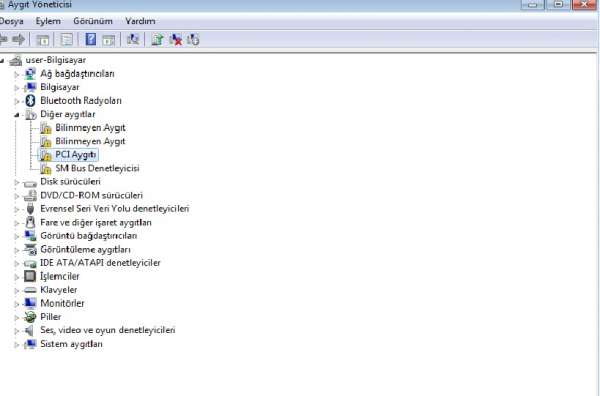The image size is (600, 396).
Task: Expand the Ağ bağdaştırıcıları node
Action: click(x=16, y=74)
